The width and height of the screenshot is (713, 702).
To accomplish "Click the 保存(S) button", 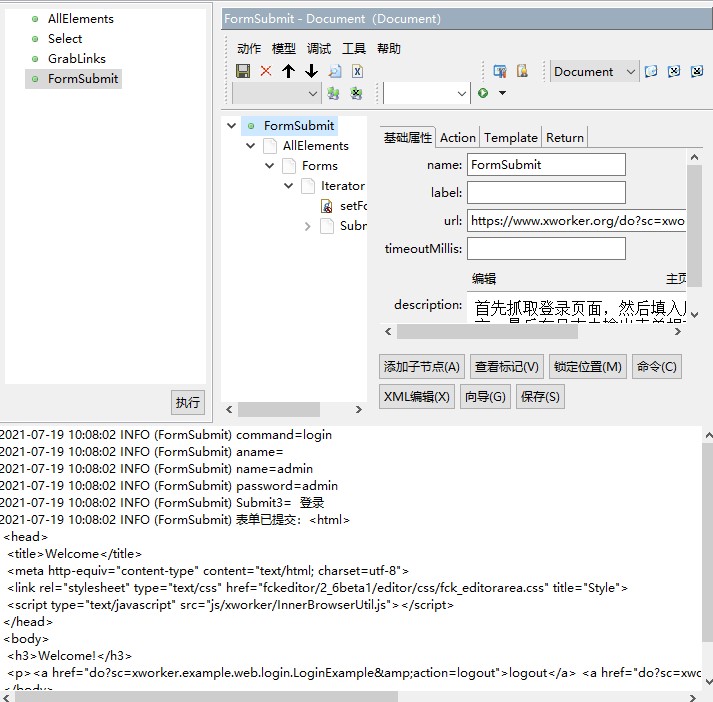I will point(540,397).
